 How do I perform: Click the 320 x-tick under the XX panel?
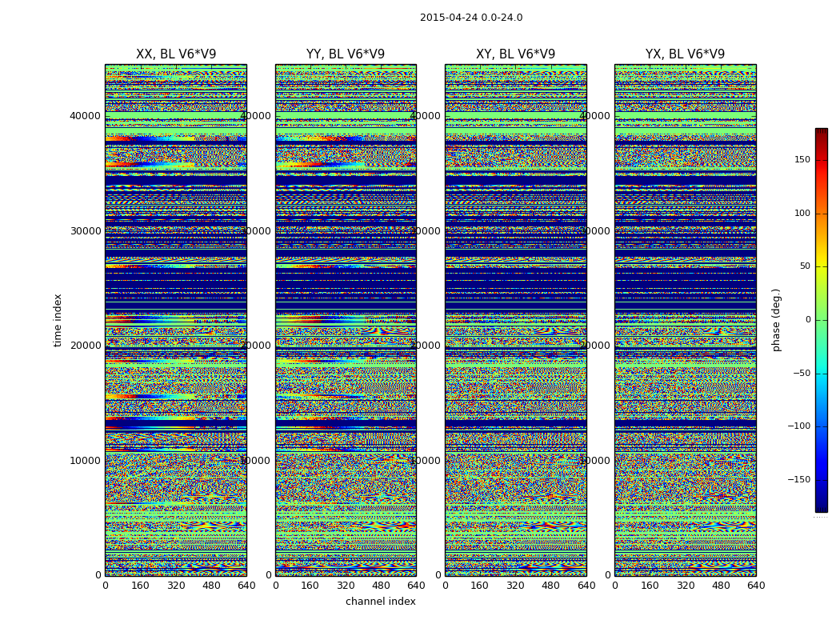point(175,586)
